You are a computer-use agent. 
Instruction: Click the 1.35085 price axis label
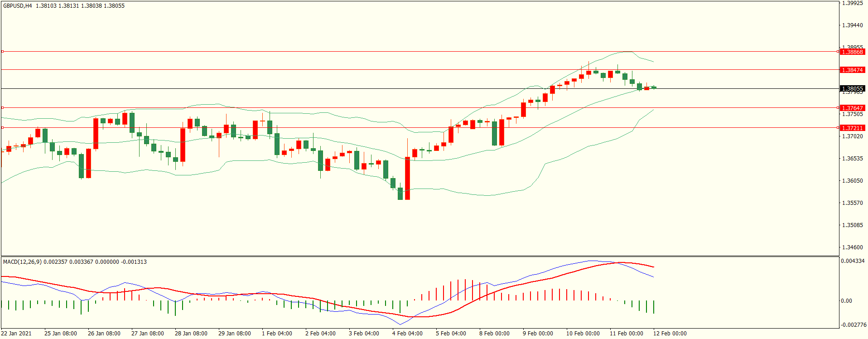click(852, 225)
